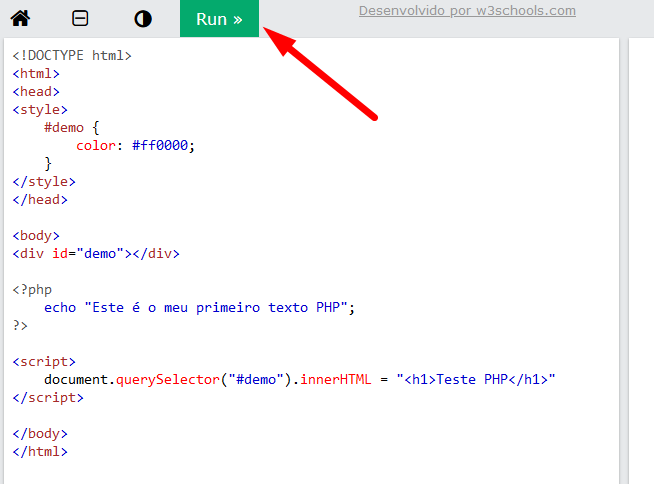Change editor orientation with the layout icon

80,19
